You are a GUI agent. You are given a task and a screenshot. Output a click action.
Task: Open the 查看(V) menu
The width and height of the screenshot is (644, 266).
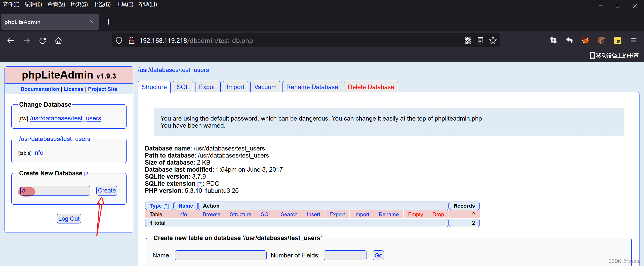click(x=56, y=4)
